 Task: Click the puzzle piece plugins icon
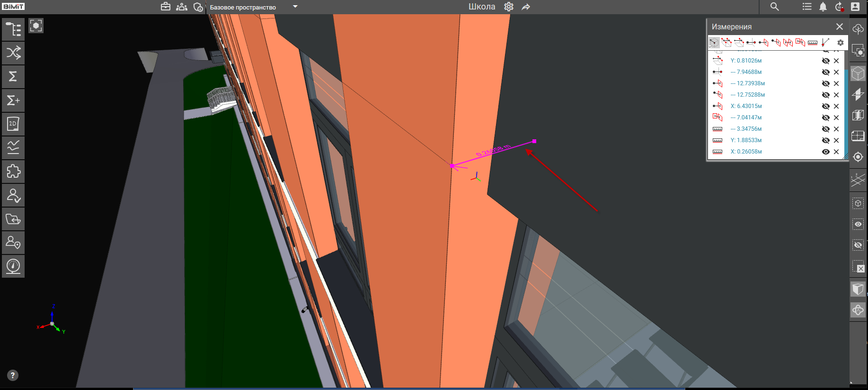(x=13, y=172)
